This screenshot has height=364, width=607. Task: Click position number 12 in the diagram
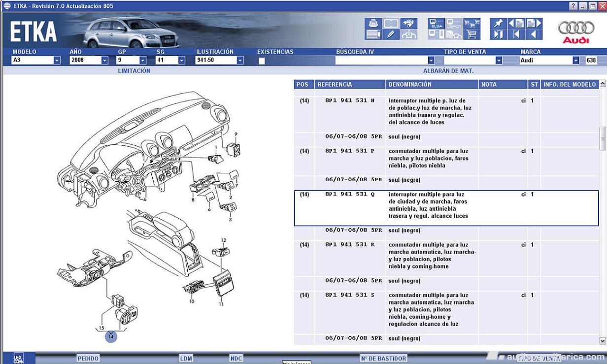click(223, 241)
